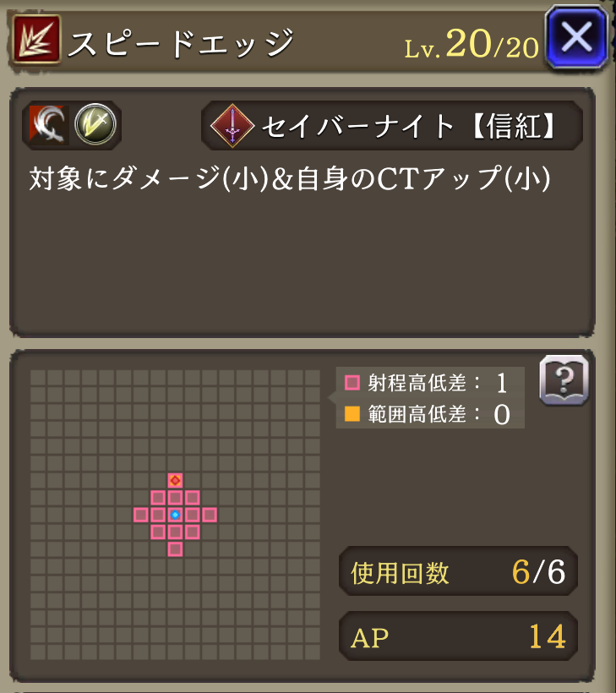Image resolution: width=616 pixels, height=693 pixels.
Task: Click the スピードエッジ skill title
Action: (181, 43)
